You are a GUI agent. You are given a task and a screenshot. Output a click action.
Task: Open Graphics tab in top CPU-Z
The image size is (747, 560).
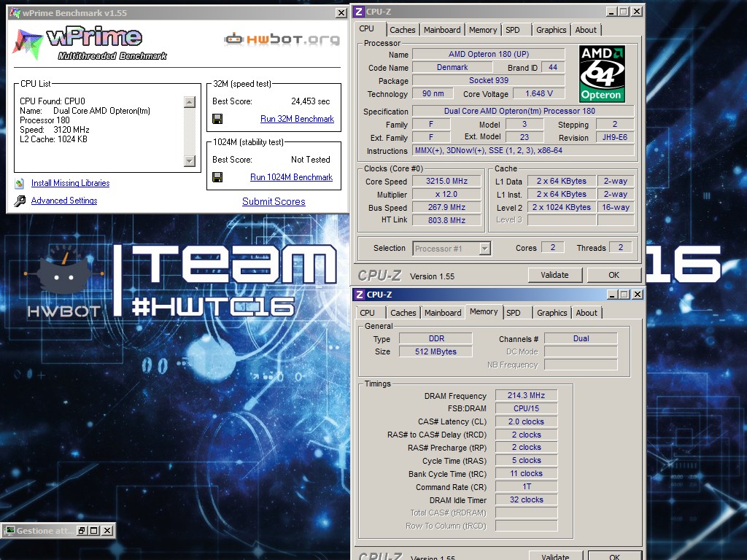coord(551,30)
